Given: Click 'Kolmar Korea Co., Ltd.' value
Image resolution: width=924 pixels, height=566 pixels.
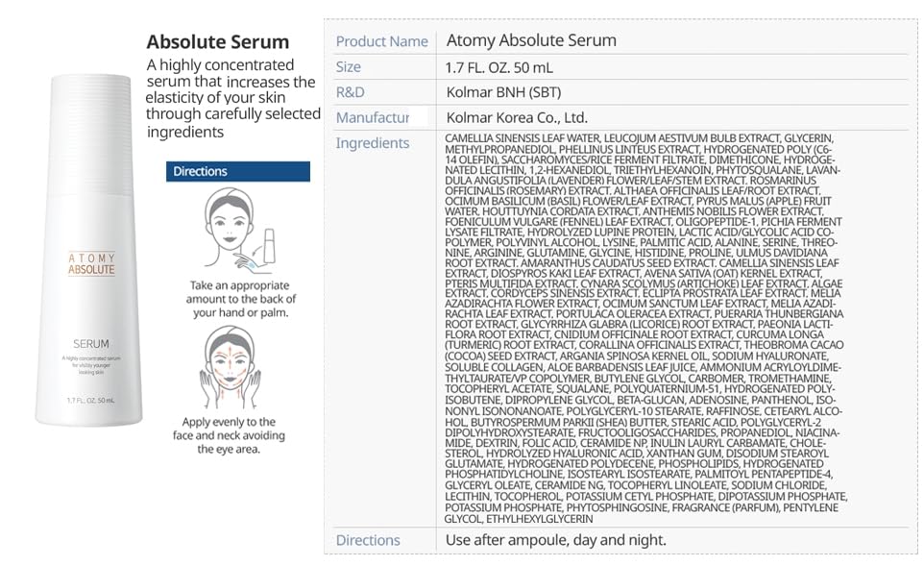Looking at the screenshot, I should coord(517,118).
